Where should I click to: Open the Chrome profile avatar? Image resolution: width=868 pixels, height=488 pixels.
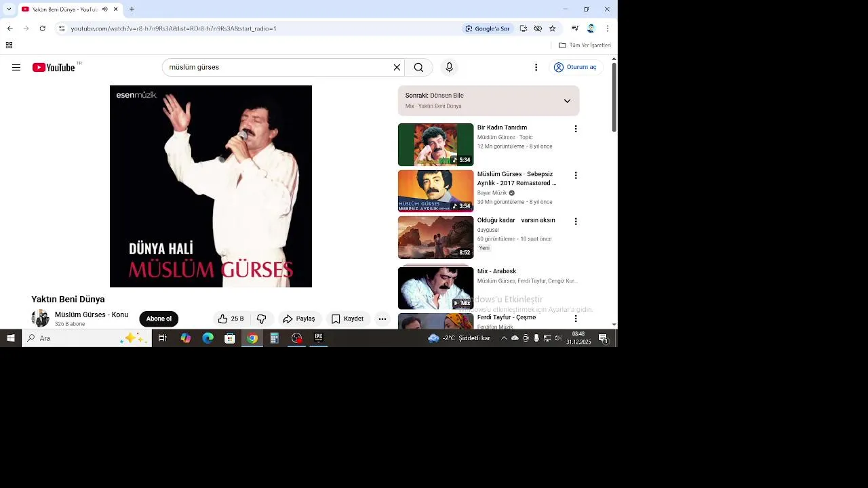pyautogui.click(x=591, y=28)
